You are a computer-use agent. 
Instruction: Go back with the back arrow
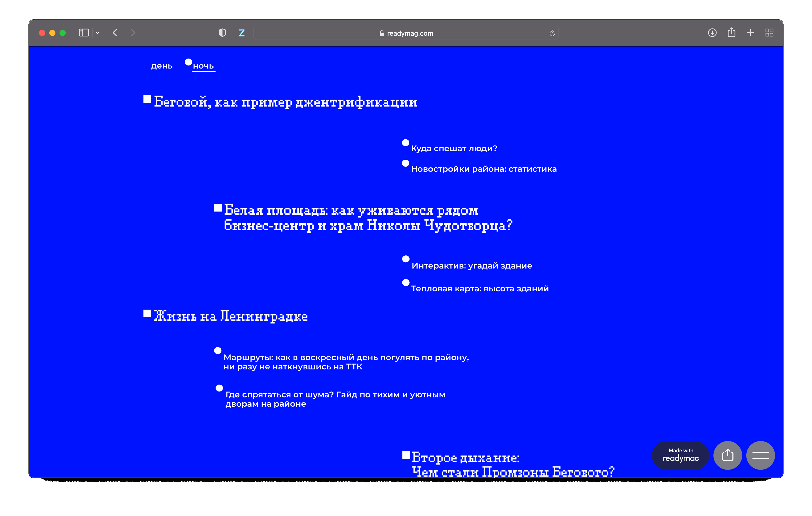(115, 33)
